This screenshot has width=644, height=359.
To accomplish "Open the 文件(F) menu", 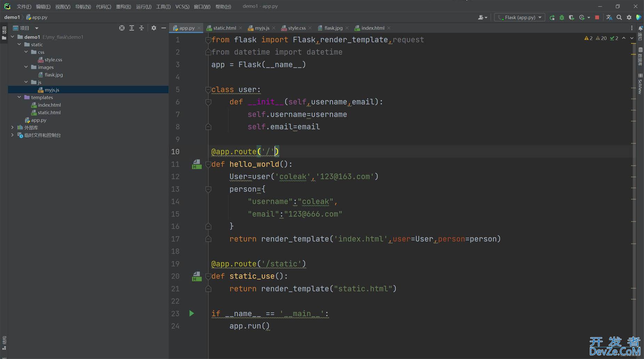I will click(24, 7).
